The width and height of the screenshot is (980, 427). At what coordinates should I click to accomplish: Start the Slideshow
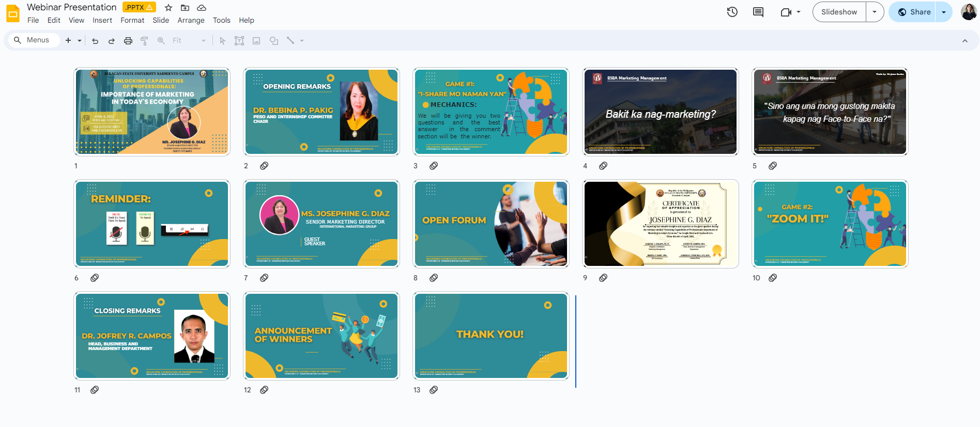coord(839,12)
